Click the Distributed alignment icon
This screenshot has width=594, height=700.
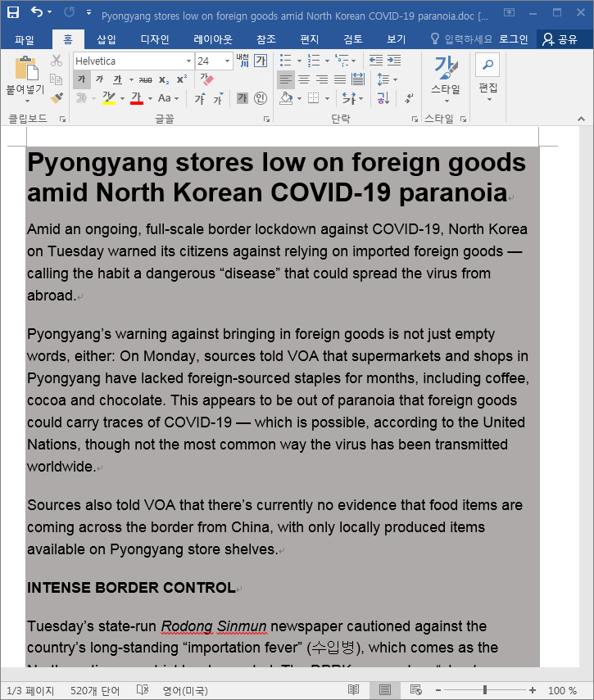[x=358, y=79]
